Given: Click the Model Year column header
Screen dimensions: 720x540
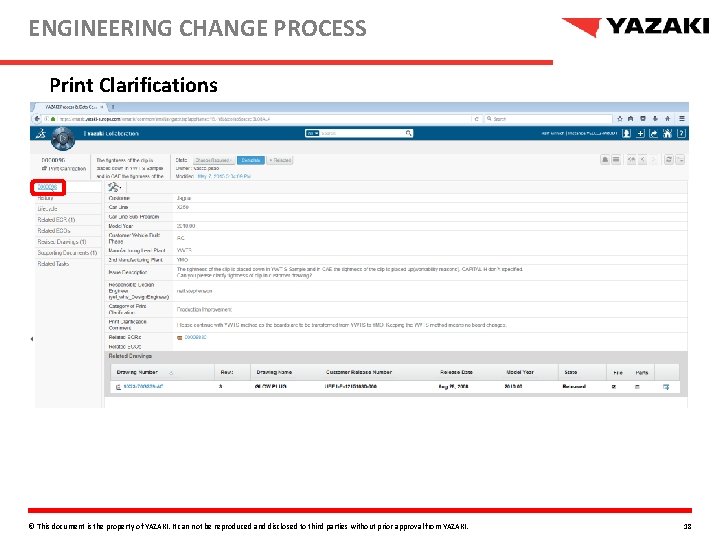Looking at the screenshot, I should 519,372.
